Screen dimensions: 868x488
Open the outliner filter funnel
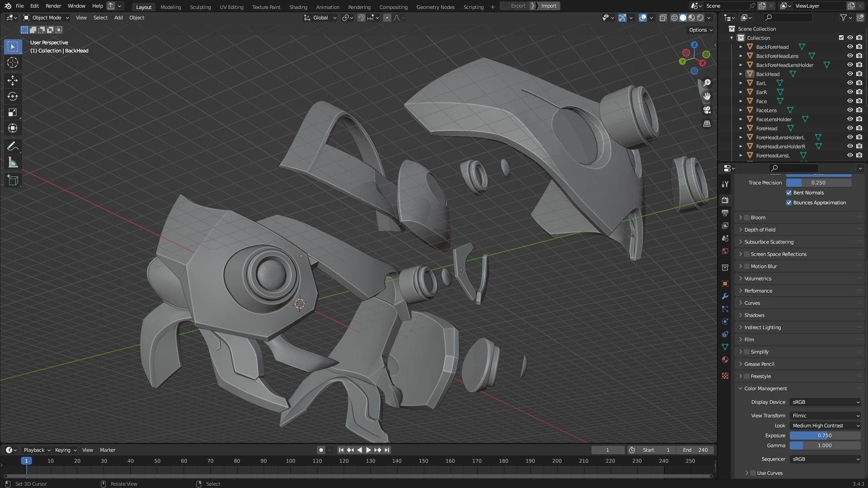844,18
